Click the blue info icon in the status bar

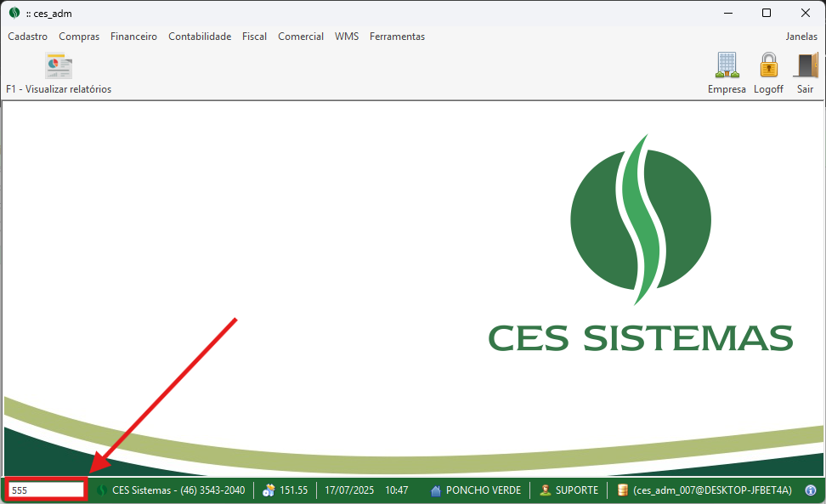(811, 490)
